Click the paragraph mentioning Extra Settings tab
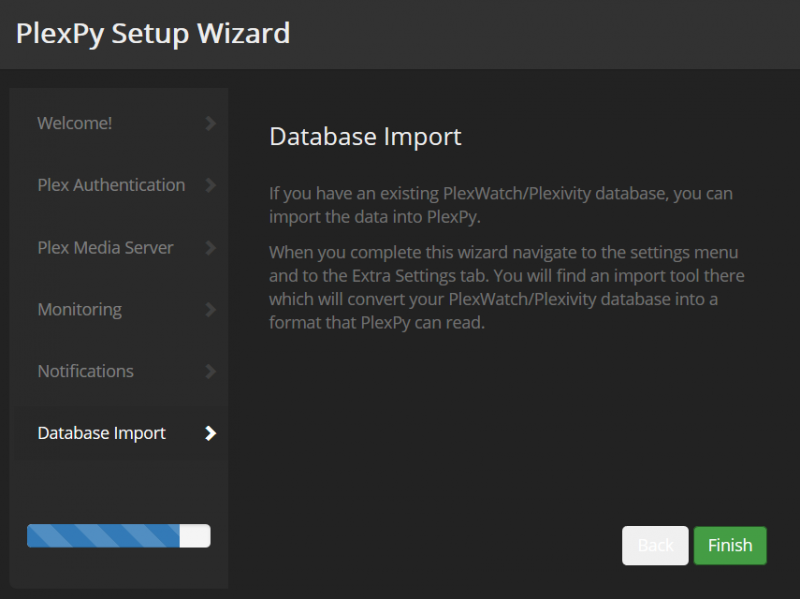Screen dimensions: 800x599 [x=506, y=288]
